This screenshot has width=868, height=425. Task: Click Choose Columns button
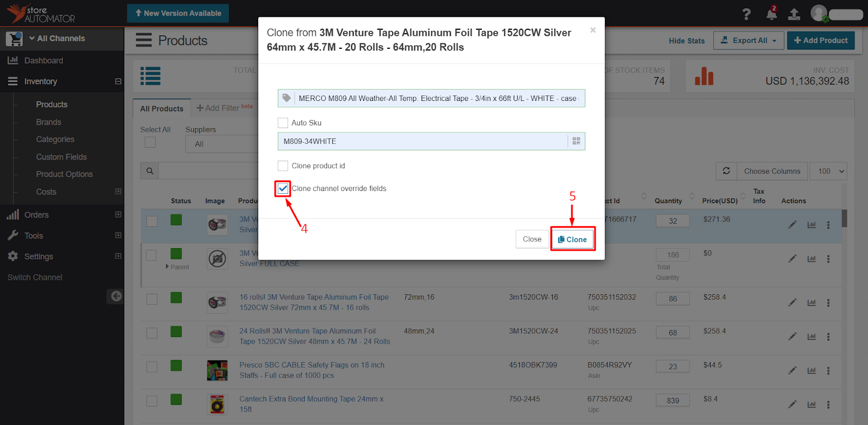772,171
